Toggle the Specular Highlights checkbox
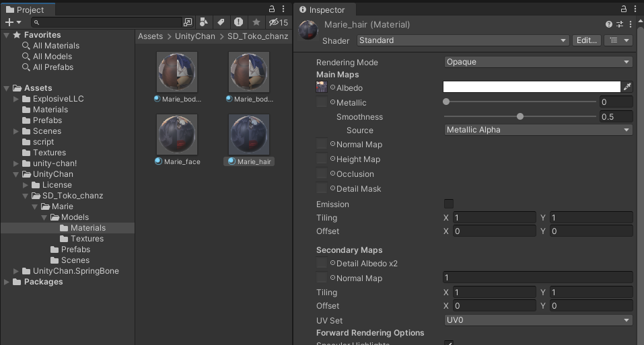The image size is (644, 345). (x=449, y=343)
